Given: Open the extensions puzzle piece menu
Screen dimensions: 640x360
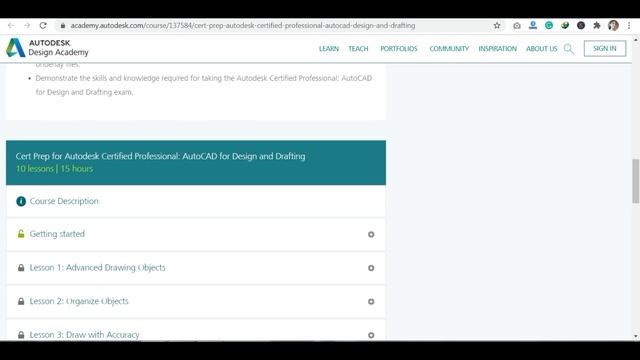Looking at the screenshot, I should (x=597, y=25).
